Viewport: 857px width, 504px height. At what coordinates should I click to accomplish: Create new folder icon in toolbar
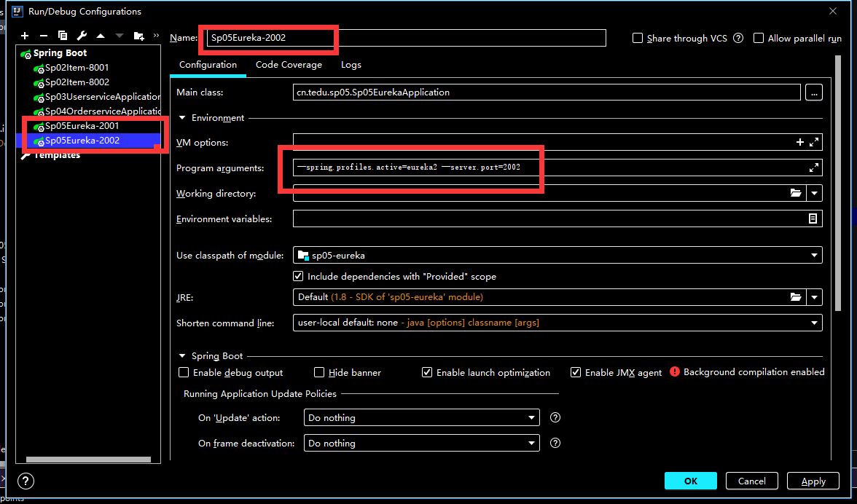point(138,36)
